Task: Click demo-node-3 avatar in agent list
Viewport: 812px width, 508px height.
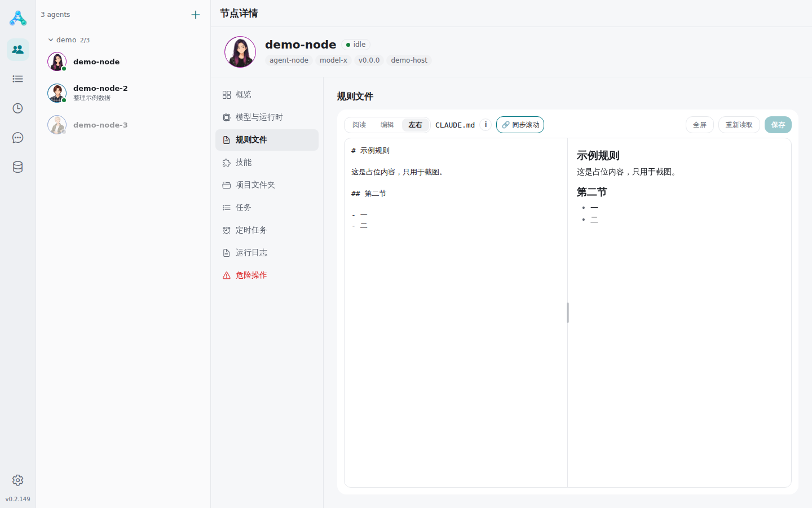Action: point(57,125)
